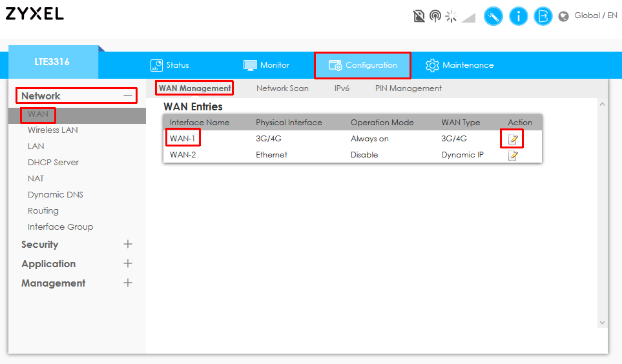Click the logout icon in header
The image size is (622, 364).
(543, 16)
